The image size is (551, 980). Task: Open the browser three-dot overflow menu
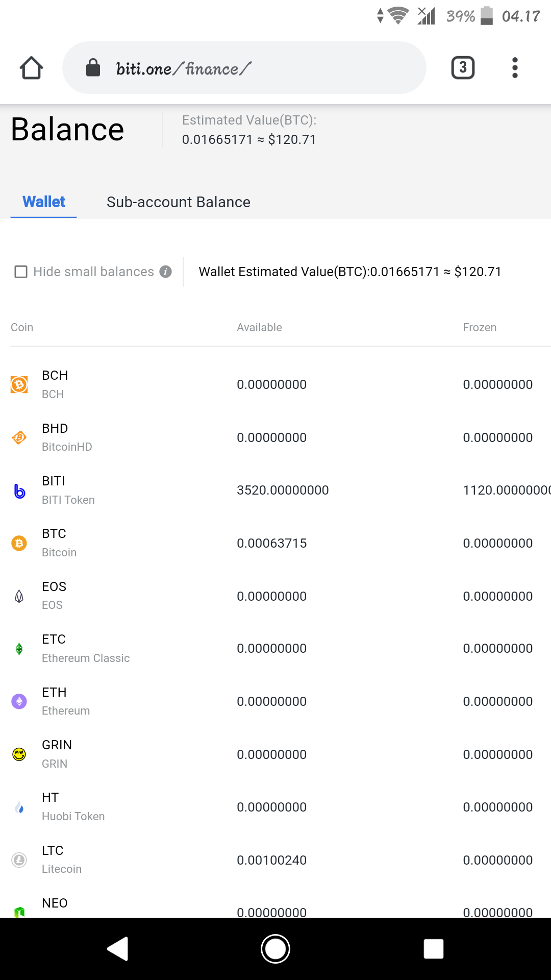click(x=515, y=68)
